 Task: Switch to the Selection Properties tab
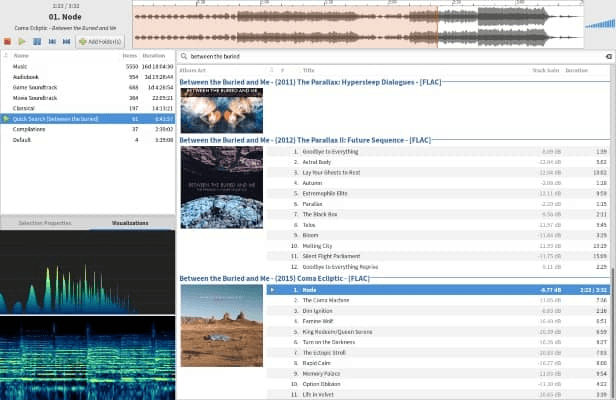pos(45,223)
